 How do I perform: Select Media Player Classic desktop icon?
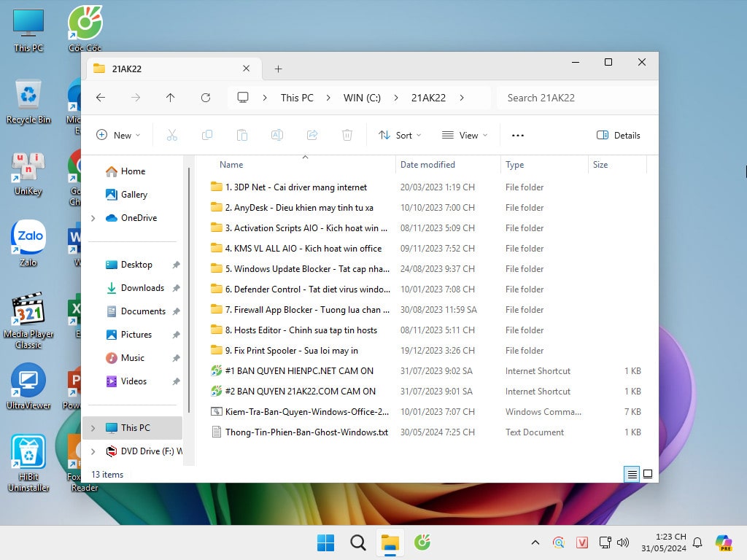(x=28, y=321)
